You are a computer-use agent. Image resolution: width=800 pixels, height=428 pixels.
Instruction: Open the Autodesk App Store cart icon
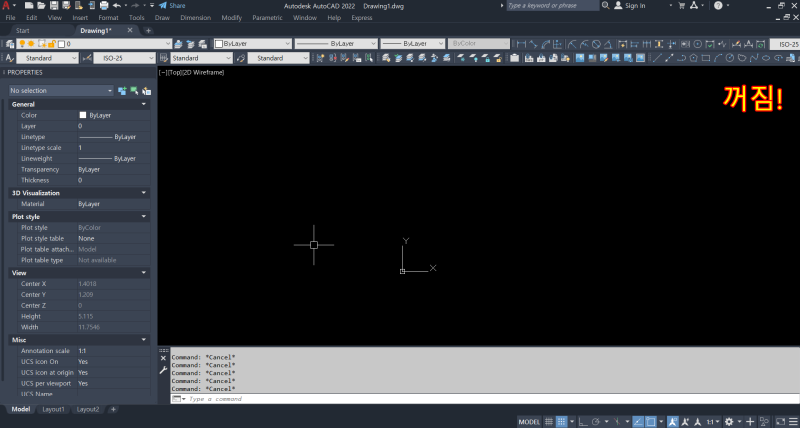click(x=682, y=6)
